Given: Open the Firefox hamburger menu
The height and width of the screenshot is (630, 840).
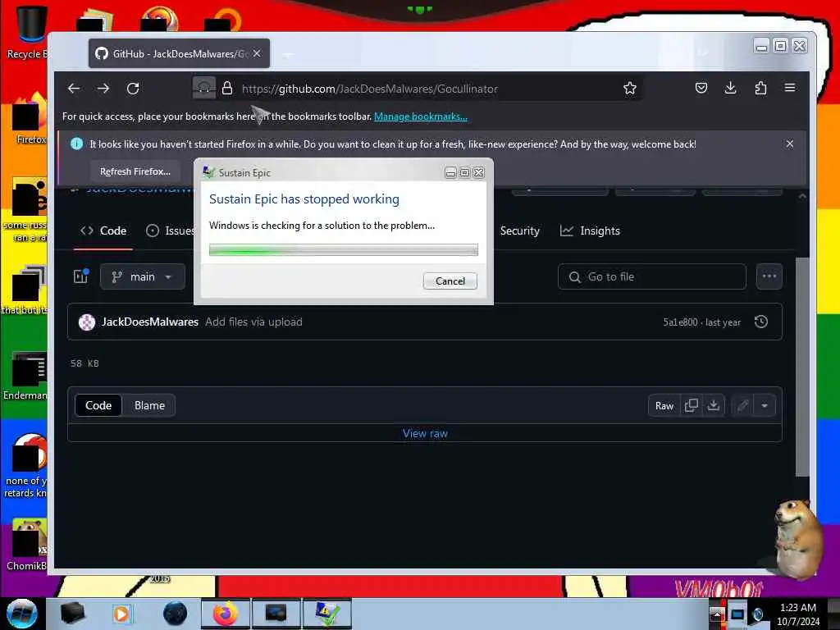Looking at the screenshot, I should 790,89.
